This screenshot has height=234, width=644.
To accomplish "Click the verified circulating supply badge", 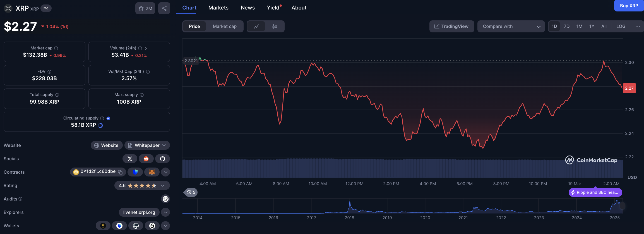I will (108, 118).
